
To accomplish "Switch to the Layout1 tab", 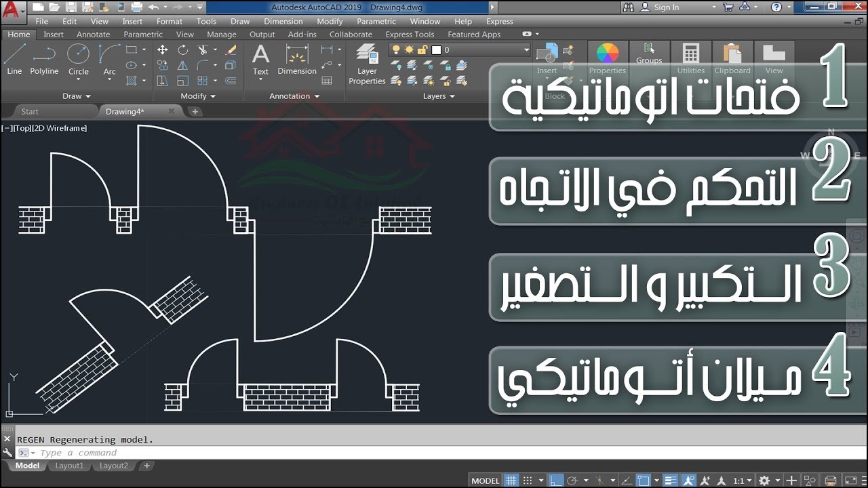I will [x=69, y=466].
